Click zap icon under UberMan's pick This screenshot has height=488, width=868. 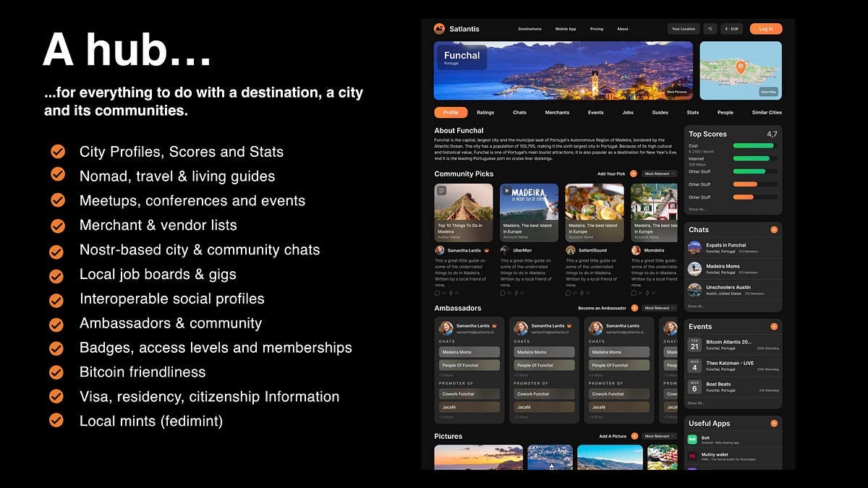click(x=516, y=293)
